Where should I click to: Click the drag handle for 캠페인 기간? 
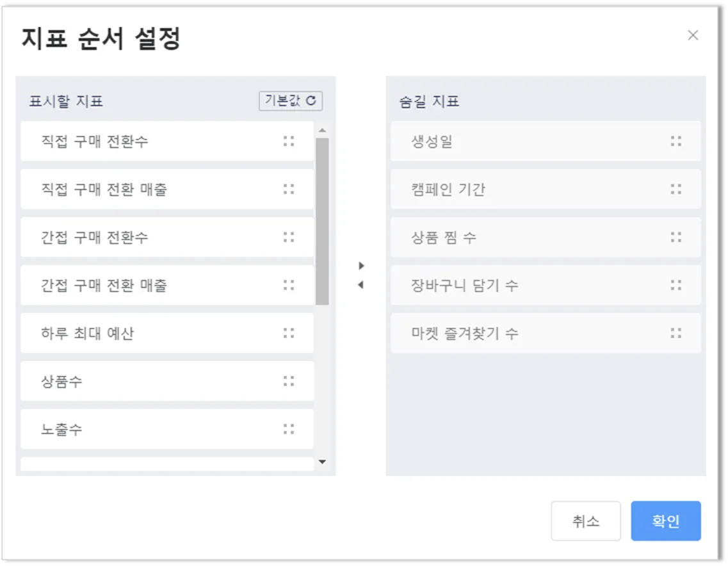pyautogui.click(x=675, y=189)
